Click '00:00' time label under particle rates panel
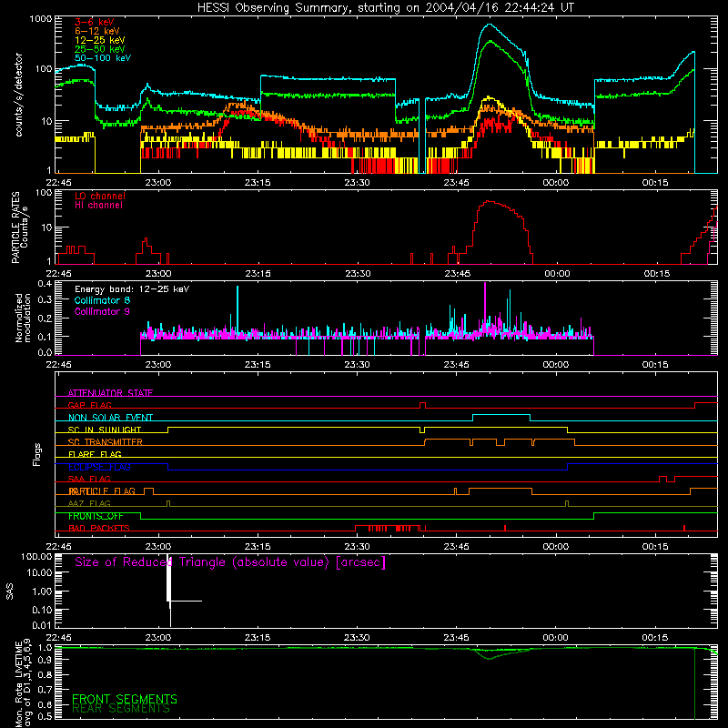The width and height of the screenshot is (728, 728). coord(557,274)
